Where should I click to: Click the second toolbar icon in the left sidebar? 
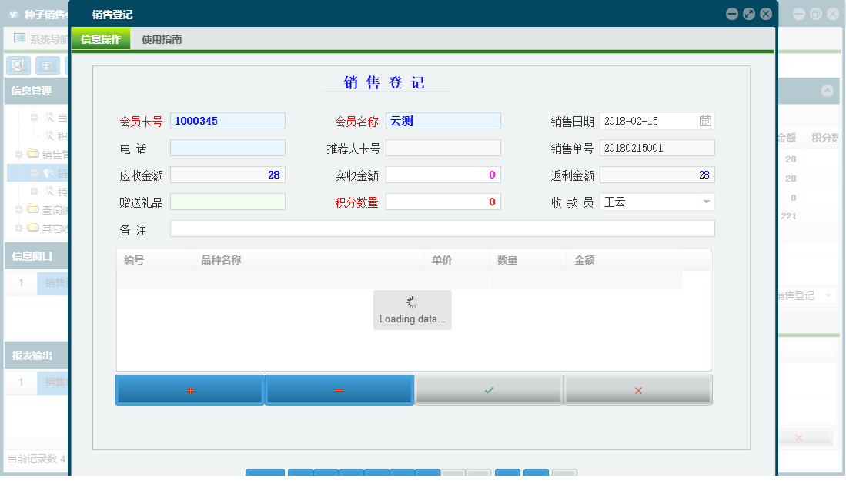point(47,65)
